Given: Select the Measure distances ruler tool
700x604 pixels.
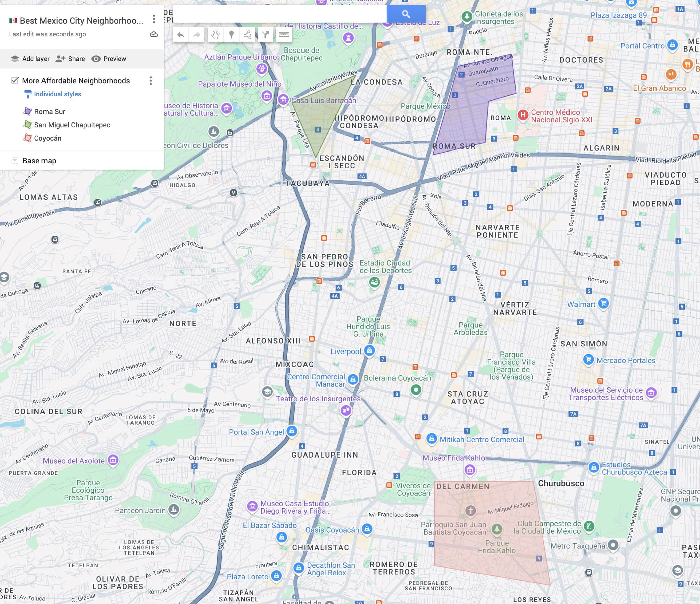Looking at the screenshot, I should point(284,35).
